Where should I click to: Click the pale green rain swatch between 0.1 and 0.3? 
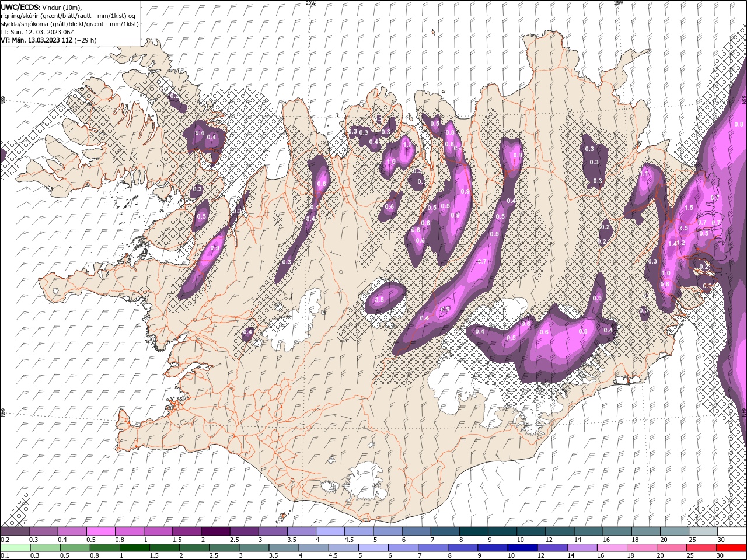(15, 548)
